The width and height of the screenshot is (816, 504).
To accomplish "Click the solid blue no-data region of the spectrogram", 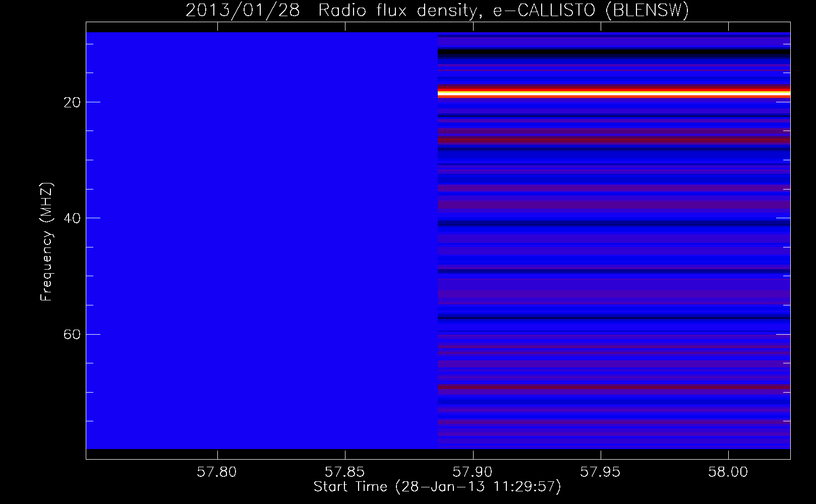I will tap(262, 240).
